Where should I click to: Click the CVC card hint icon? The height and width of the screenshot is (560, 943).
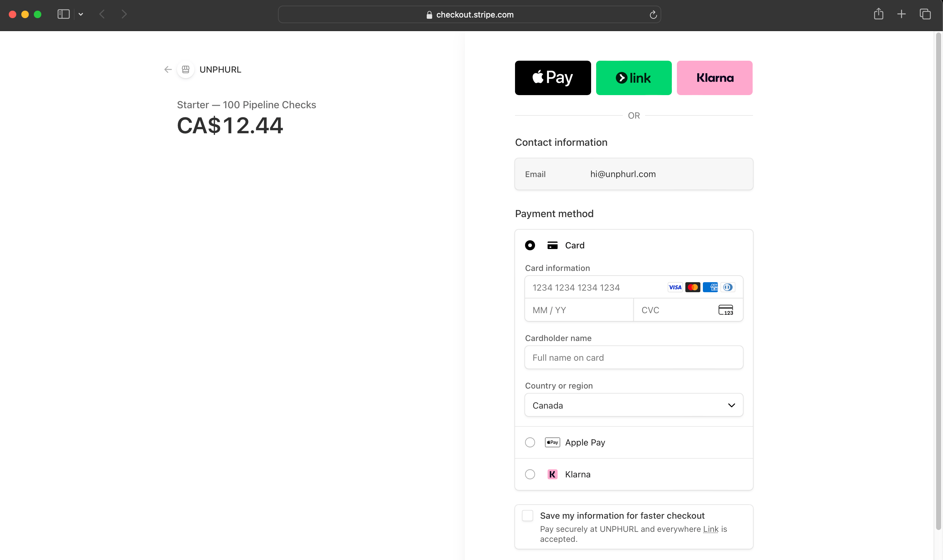(x=725, y=310)
